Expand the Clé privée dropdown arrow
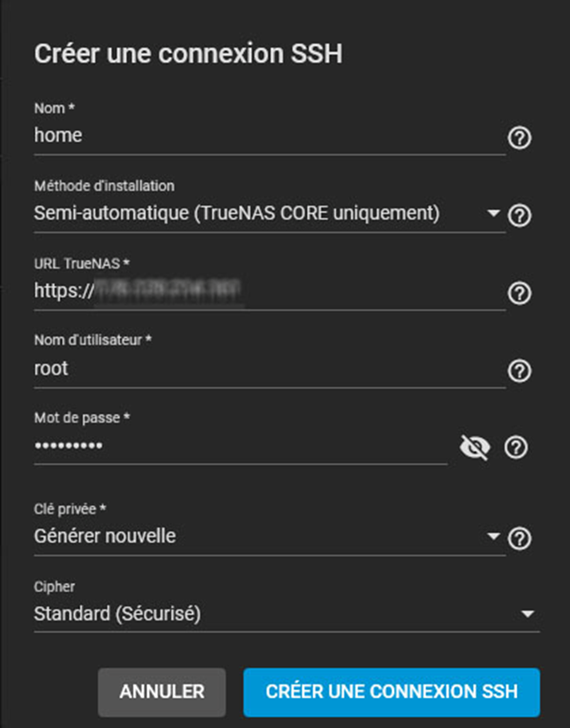 (494, 537)
